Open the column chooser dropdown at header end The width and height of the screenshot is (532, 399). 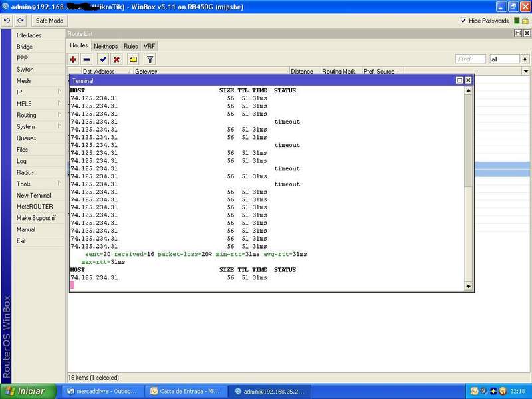pyautogui.click(x=525, y=71)
